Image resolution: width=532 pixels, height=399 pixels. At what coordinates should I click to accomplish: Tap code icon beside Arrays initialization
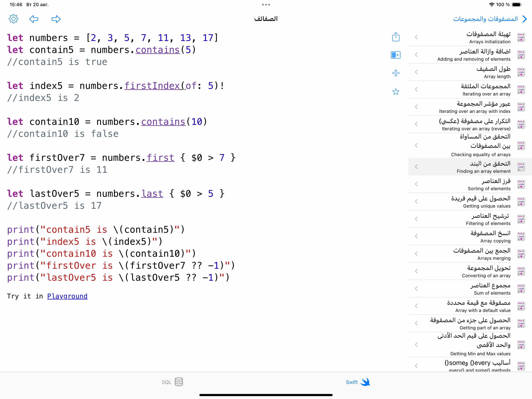521,37
